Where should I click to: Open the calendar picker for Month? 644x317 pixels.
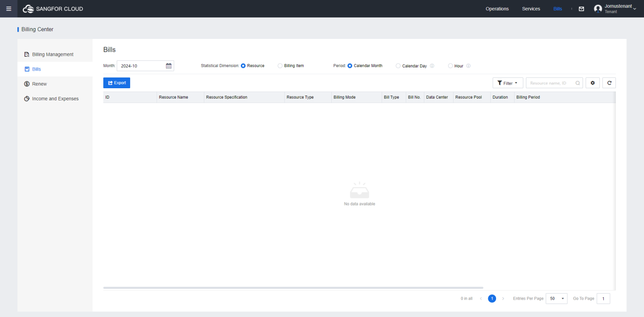click(169, 66)
